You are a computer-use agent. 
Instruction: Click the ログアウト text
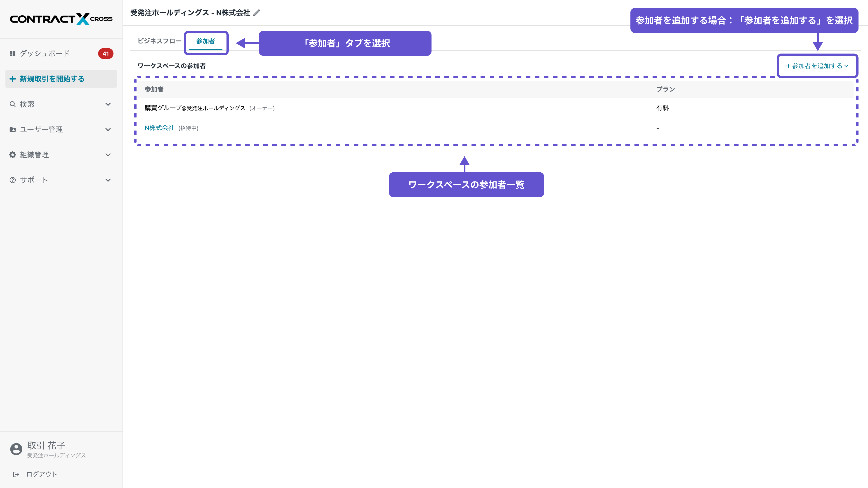42,474
